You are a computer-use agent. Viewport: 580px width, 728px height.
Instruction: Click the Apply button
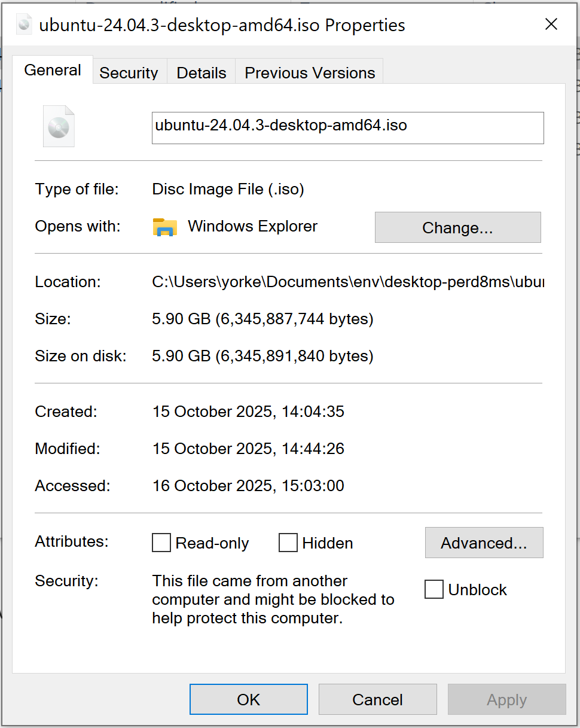point(506,699)
